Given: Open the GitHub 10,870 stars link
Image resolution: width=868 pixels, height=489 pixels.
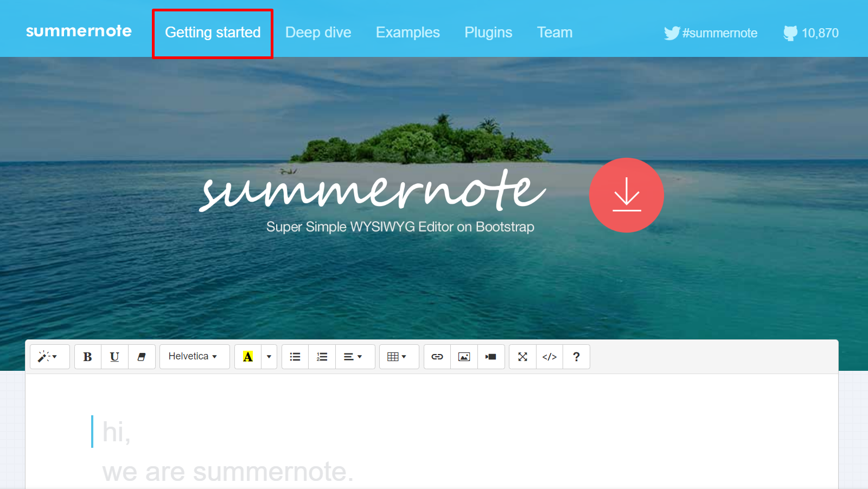Looking at the screenshot, I should 811,33.
